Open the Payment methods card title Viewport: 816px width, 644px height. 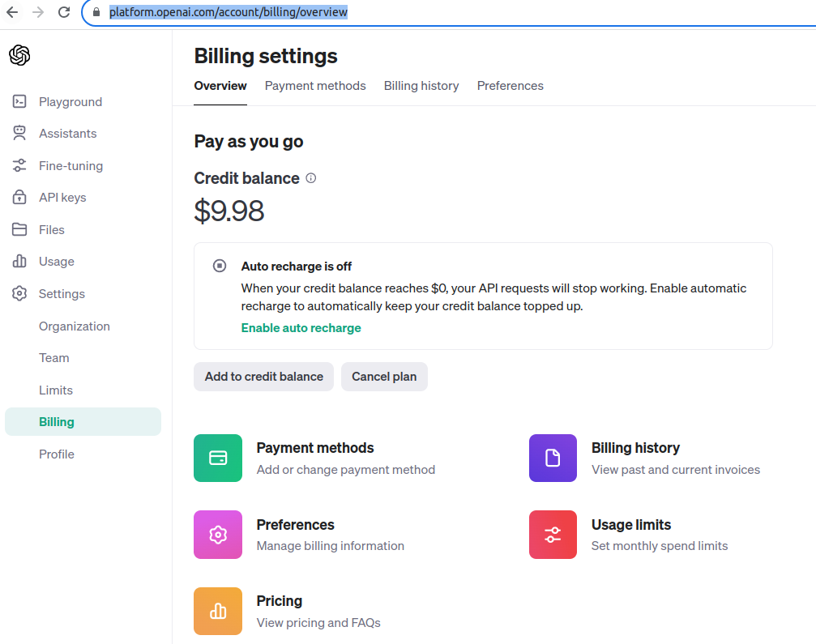click(315, 448)
